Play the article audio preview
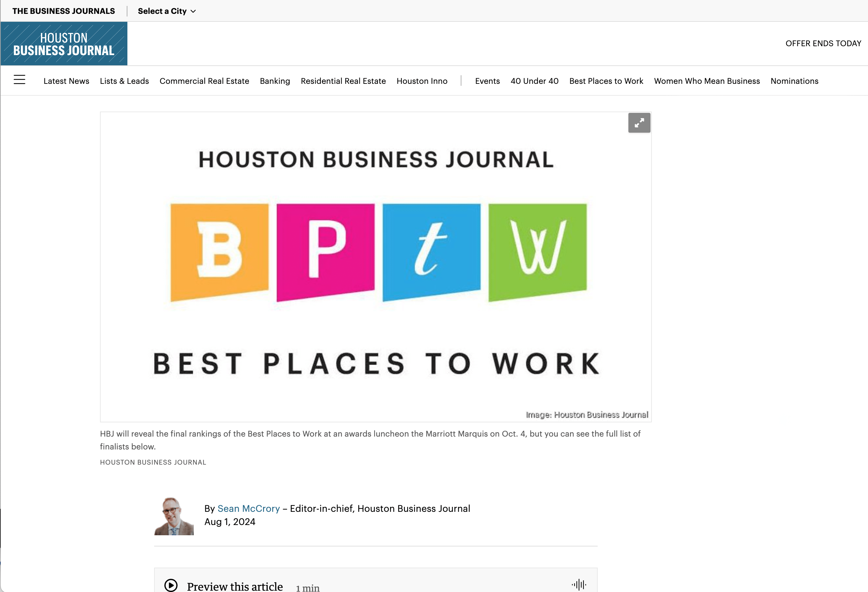The image size is (868, 592). pyautogui.click(x=171, y=585)
